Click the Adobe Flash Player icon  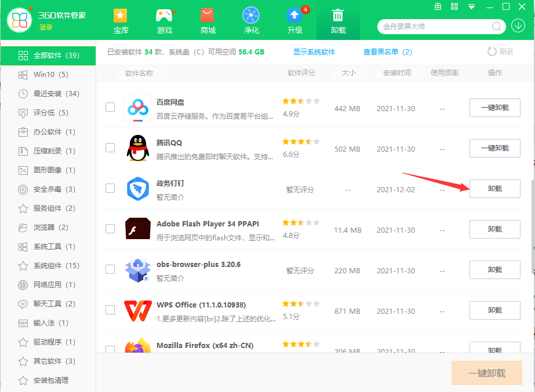(138, 228)
